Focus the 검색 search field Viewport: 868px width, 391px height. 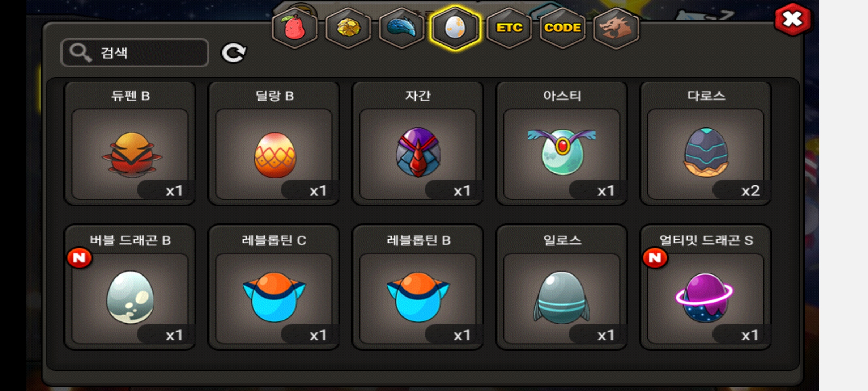tap(135, 53)
